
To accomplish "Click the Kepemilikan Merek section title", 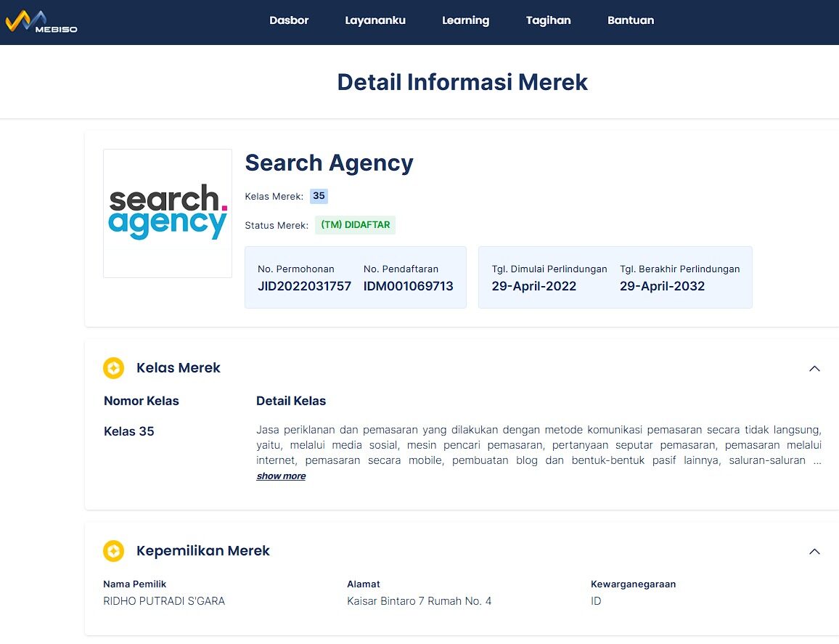I will tap(202, 551).
